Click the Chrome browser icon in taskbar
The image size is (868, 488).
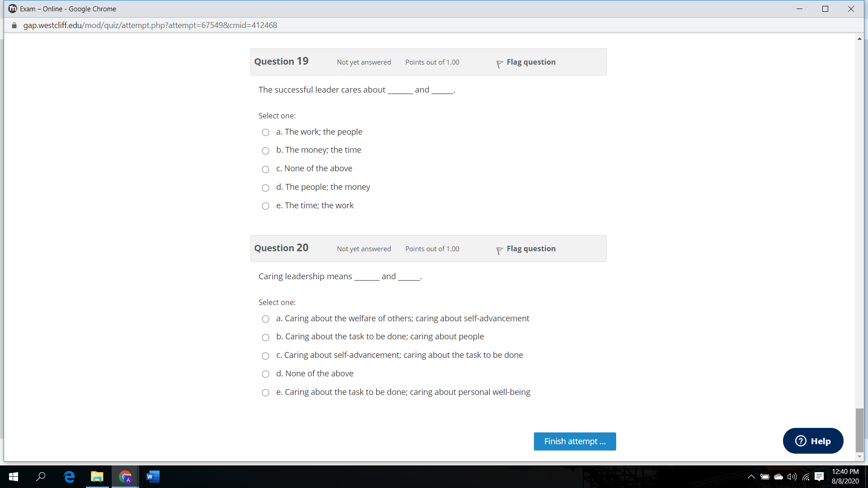click(125, 476)
